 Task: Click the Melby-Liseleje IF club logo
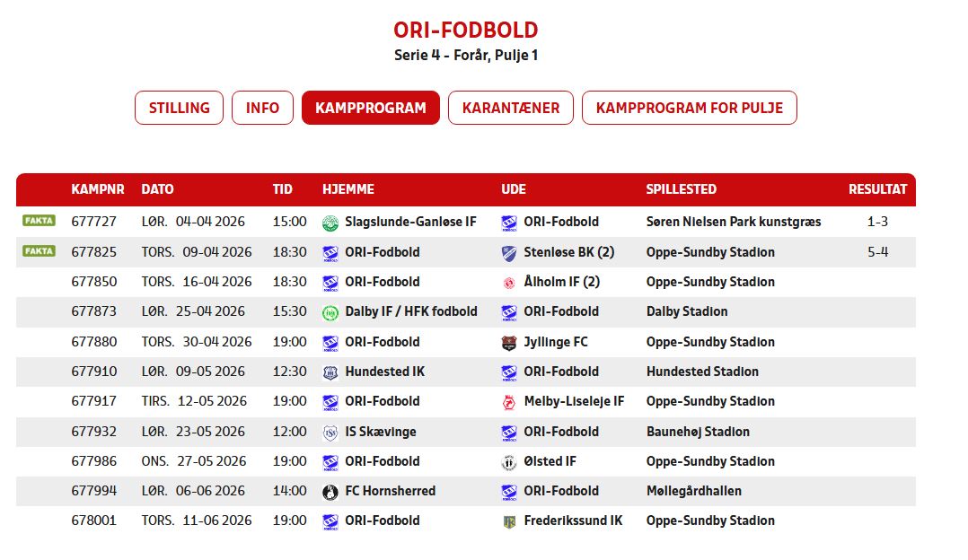click(509, 402)
